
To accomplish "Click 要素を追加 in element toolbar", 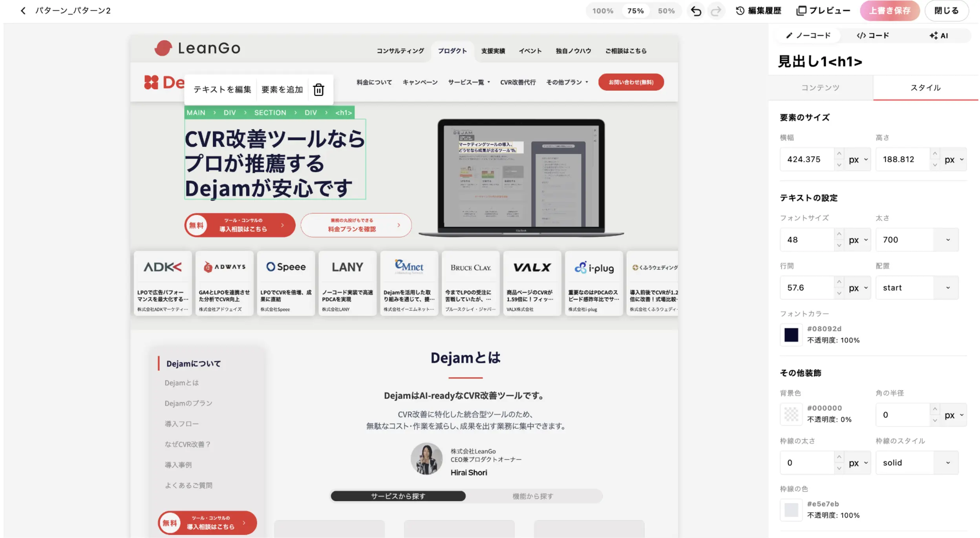I will click(x=282, y=90).
